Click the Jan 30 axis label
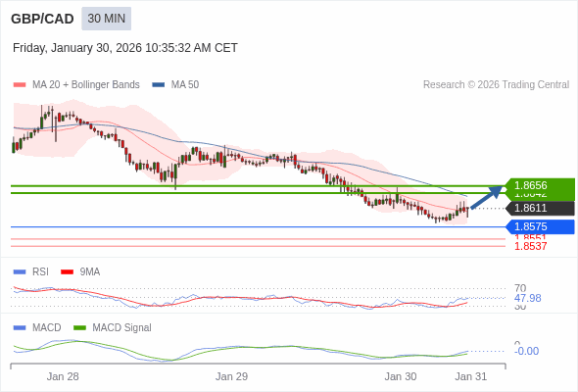The height and width of the screenshot is (392, 578). [401, 376]
